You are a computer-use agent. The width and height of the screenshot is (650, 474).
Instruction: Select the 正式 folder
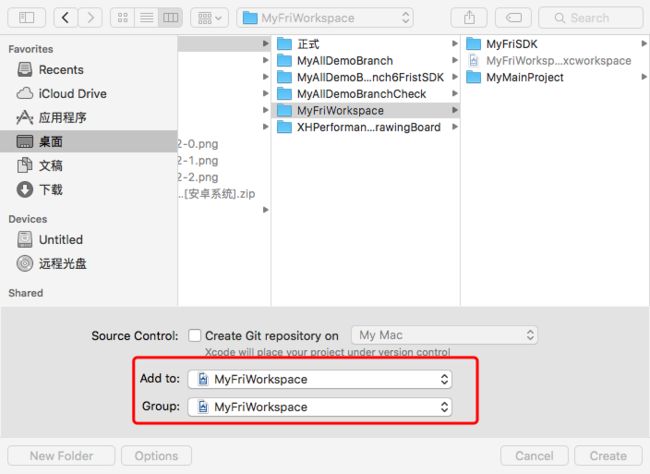point(365,44)
